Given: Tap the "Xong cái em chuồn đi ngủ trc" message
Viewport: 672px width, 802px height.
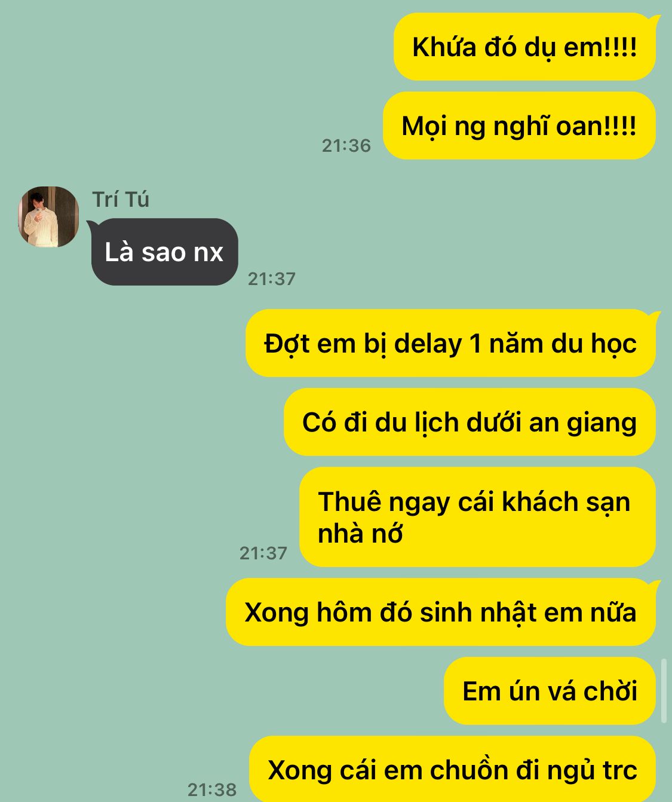Looking at the screenshot, I should tap(452, 769).
